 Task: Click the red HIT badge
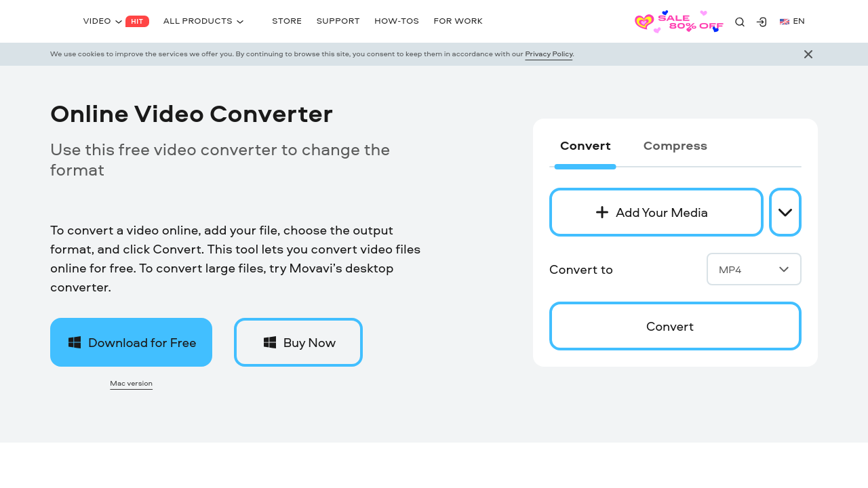[137, 22]
